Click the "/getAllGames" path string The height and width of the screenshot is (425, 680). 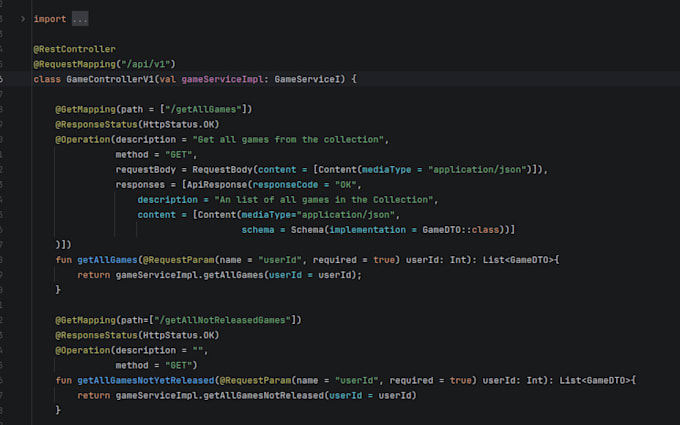(x=203, y=109)
